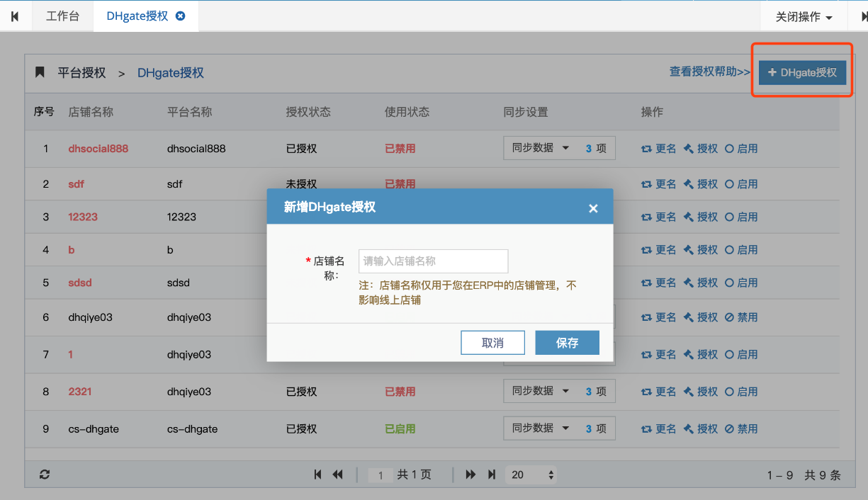Disable the cs-dhgate store with 禁用
The width and height of the screenshot is (868, 500).
(741, 429)
